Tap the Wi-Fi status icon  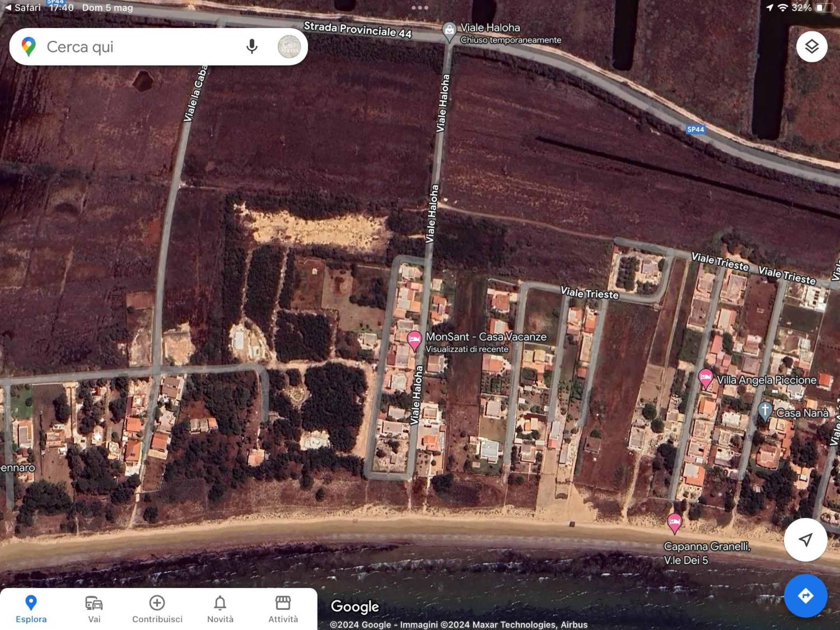point(783,8)
